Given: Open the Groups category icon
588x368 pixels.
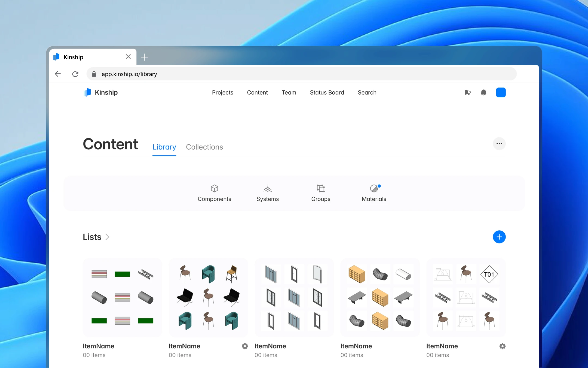Looking at the screenshot, I should tap(321, 188).
